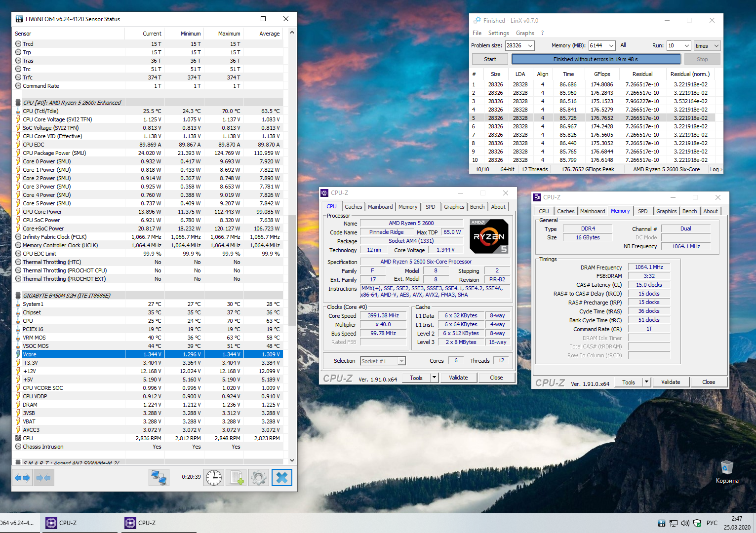Click Close in CPU-Z memory window
This screenshot has height=533, width=756.
[709, 382]
